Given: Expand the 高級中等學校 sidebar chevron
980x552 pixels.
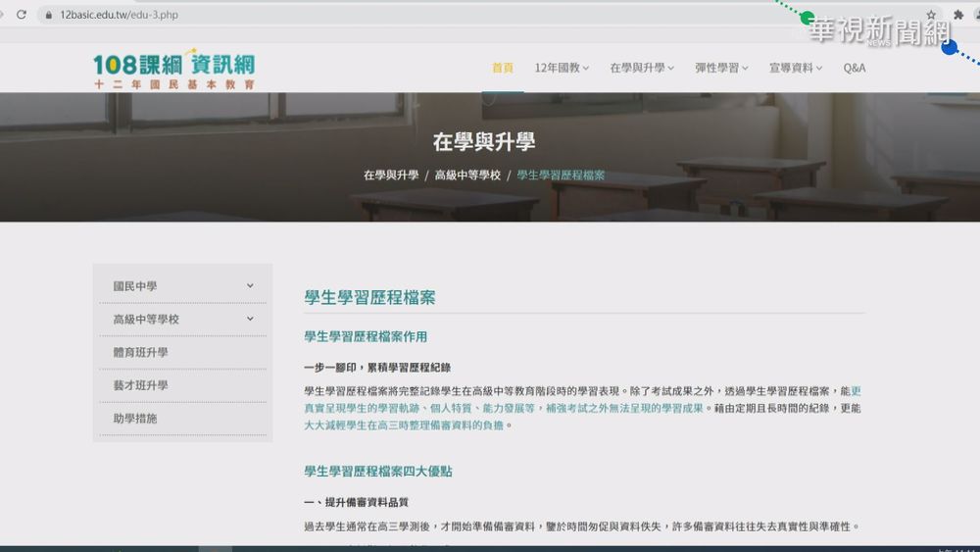Looking at the screenshot, I should tap(250, 319).
